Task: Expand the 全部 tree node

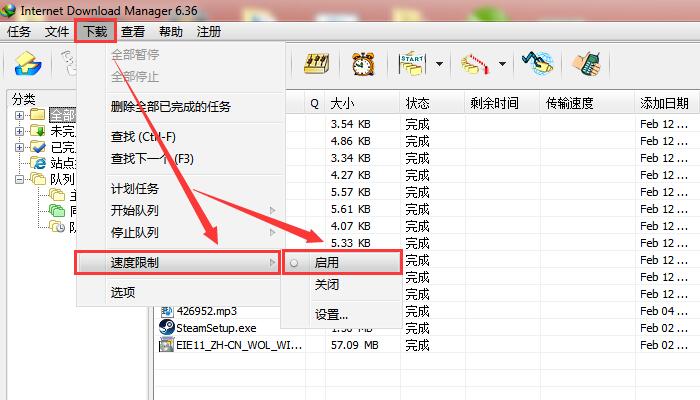Action: coord(19,115)
